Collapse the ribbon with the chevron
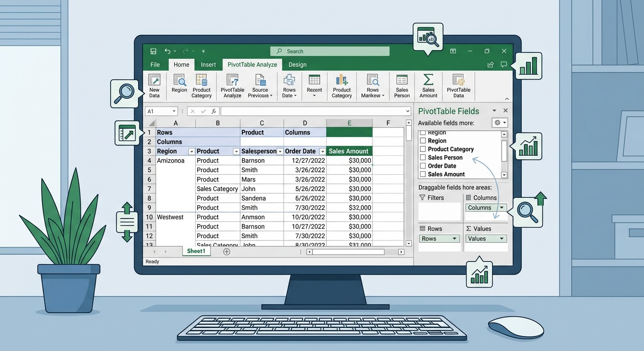Viewport: 644px width, 351px height. click(507, 99)
